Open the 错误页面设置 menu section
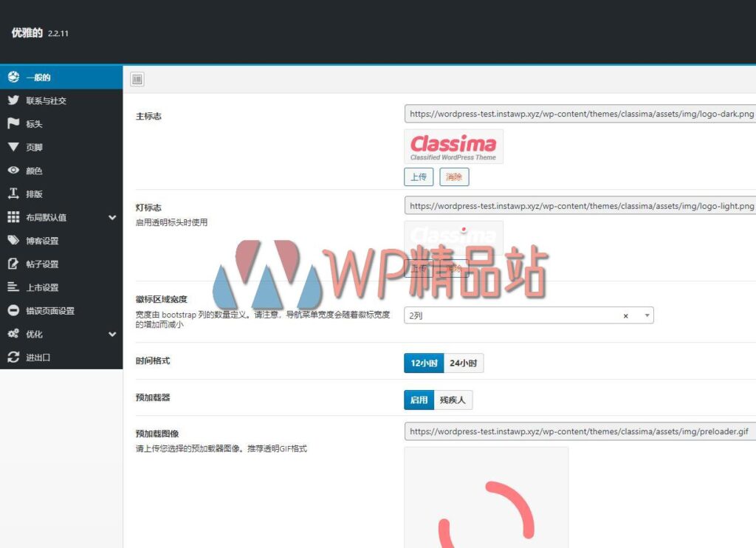 pyautogui.click(x=50, y=311)
